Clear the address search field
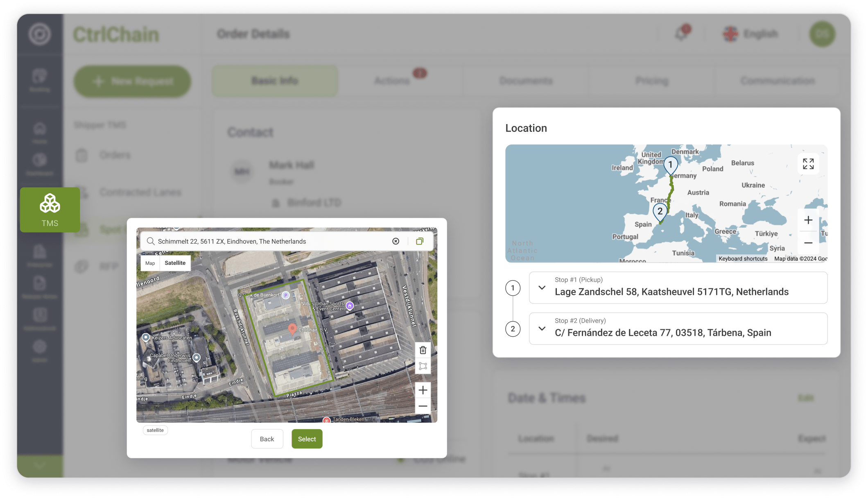 tap(396, 241)
